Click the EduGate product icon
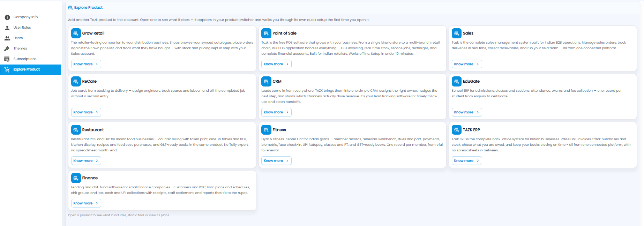Image resolution: width=644 pixels, height=226 pixels. tap(457, 81)
